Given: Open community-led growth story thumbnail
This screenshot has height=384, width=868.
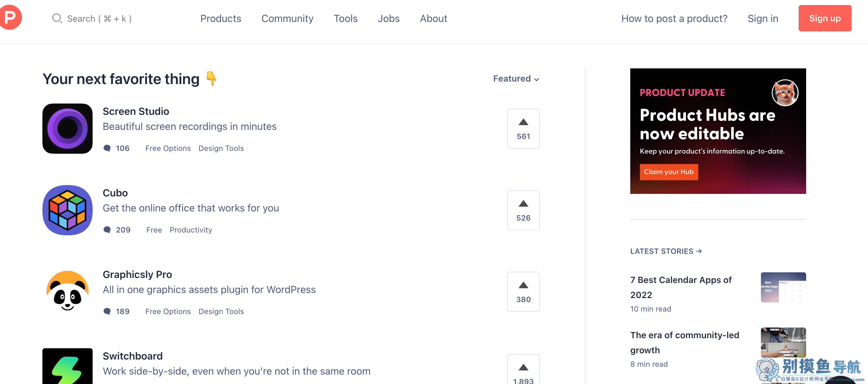Looking at the screenshot, I should pos(784,343).
